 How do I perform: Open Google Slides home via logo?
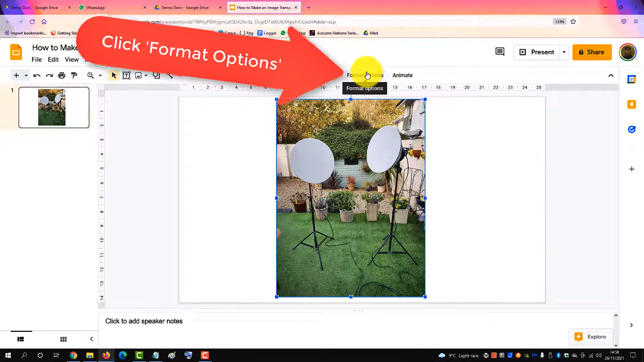click(16, 52)
